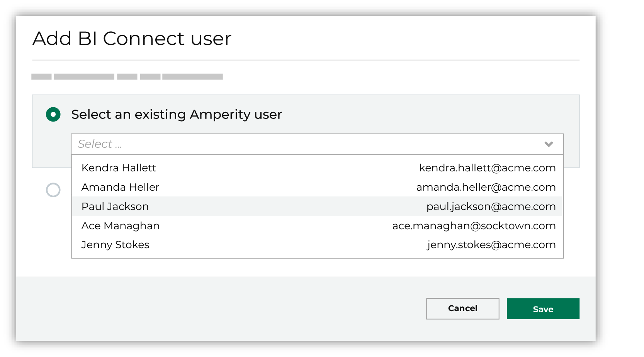This screenshot has width=644, height=357.
Task: Click 'Select an existing Amperity user' label
Action: pyautogui.click(x=177, y=115)
